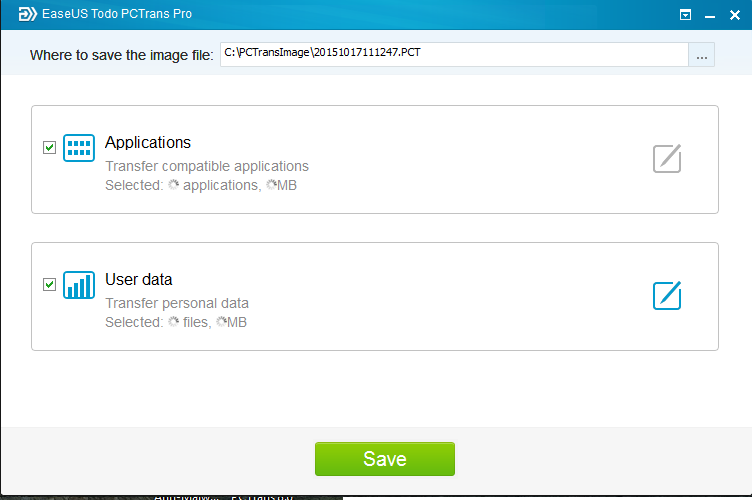Click the EaseUS logo in title bar
752x500 pixels.
click(27, 14)
